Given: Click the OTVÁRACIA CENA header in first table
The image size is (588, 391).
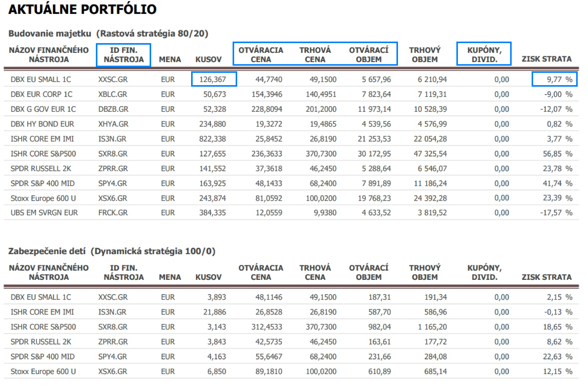Looking at the screenshot, I should [x=261, y=55].
